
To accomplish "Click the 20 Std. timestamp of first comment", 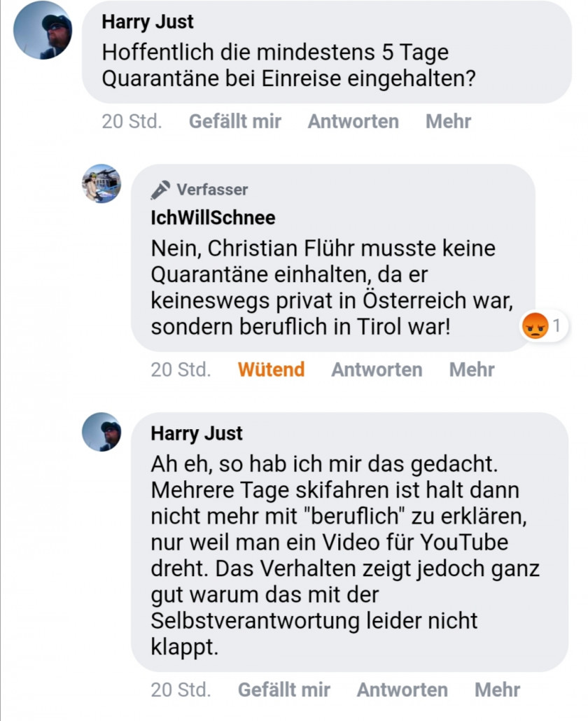I will coord(132,121).
